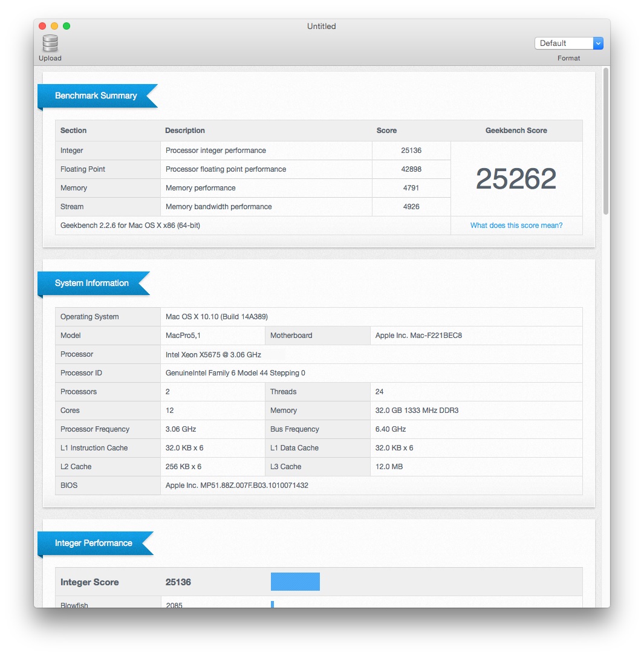Click the Description column header
The image size is (644, 656).
click(x=185, y=131)
